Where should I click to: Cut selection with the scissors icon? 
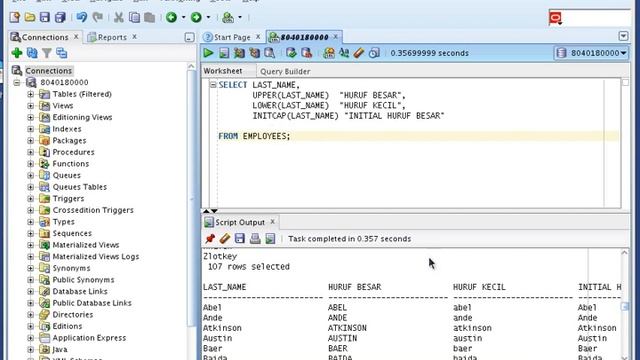coord(119,17)
